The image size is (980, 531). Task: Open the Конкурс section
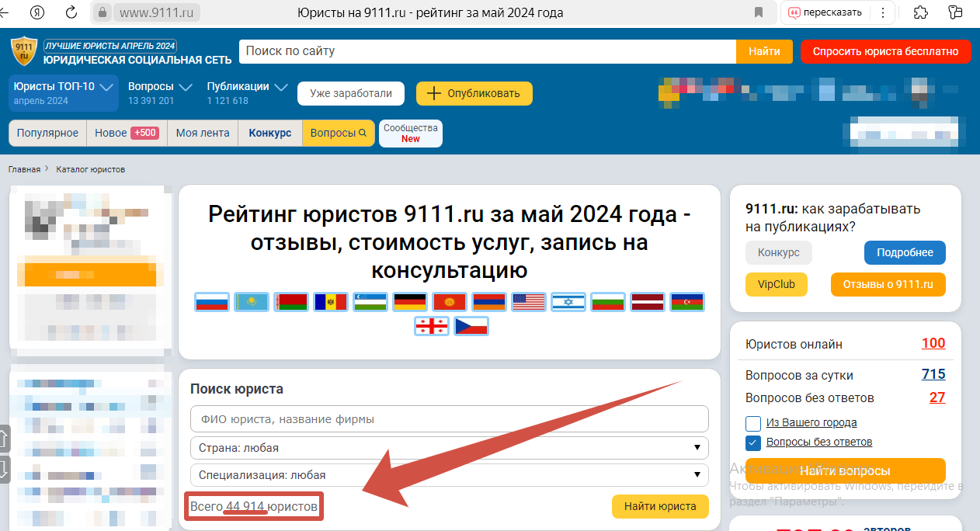[269, 133]
